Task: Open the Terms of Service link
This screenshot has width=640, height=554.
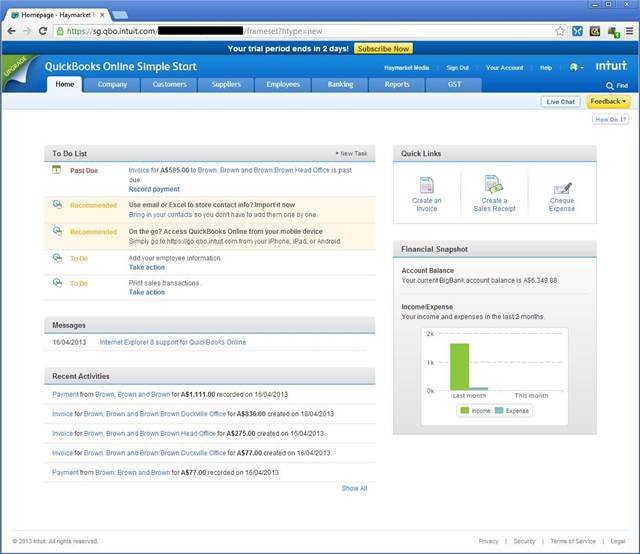Action: pos(573,541)
